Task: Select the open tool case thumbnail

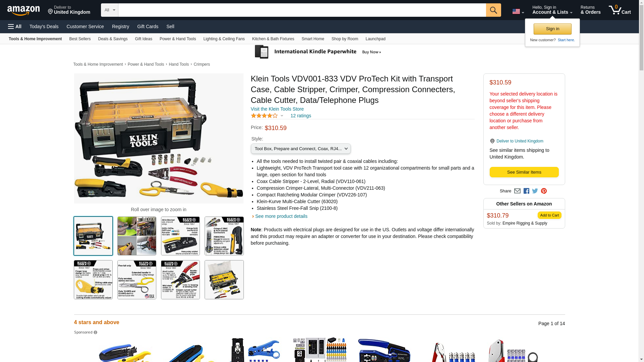Action: 224,280
